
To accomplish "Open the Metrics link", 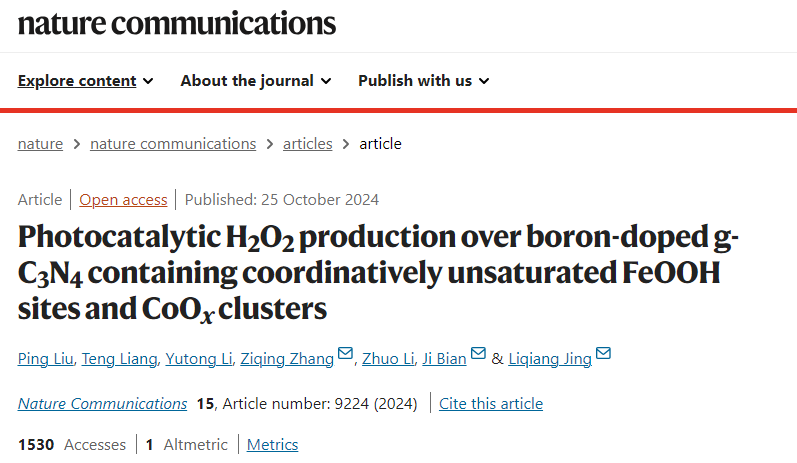I will pyautogui.click(x=272, y=445).
